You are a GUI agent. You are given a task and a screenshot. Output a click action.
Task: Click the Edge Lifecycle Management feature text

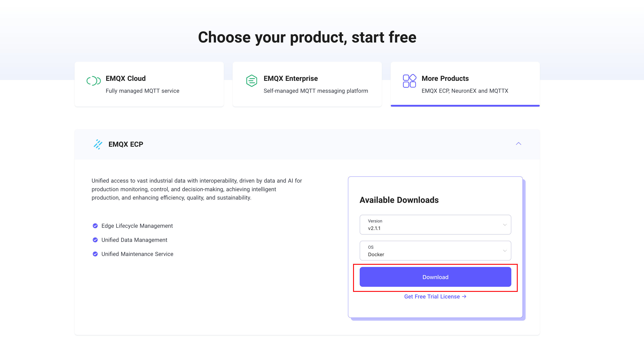[x=137, y=226]
